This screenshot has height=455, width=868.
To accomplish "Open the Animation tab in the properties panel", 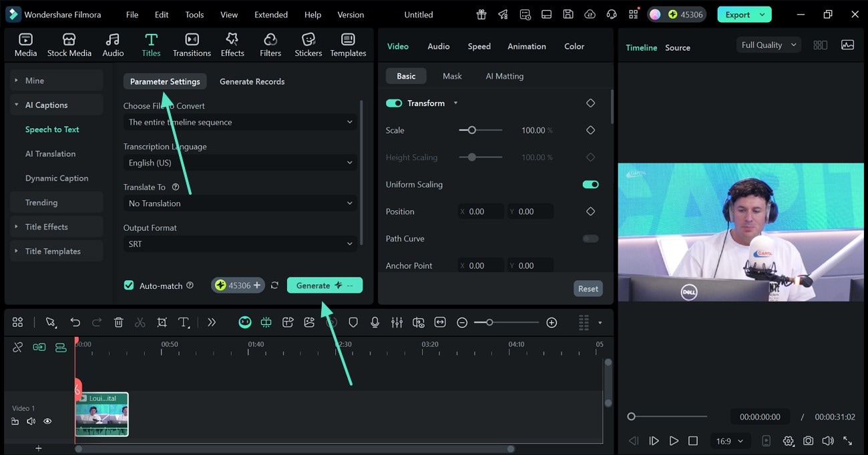I will (x=526, y=46).
